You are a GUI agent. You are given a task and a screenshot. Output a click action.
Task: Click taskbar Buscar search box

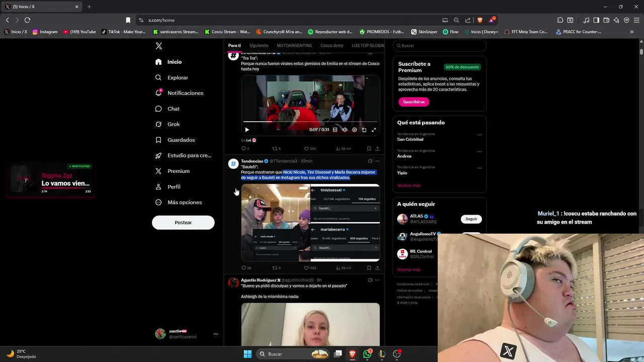294,354
